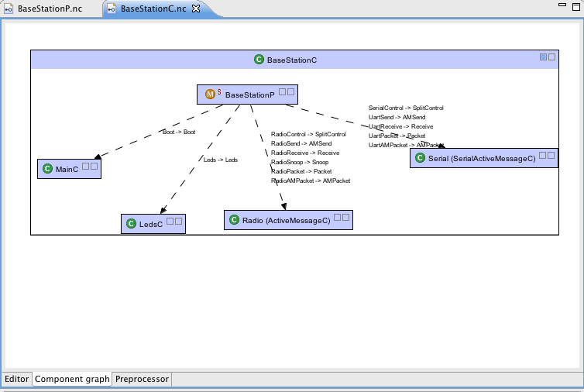Viewport: 584px width, 392px height.
Task: Click the 'SerialControl -> SplitControl' label
Action: click(x=406, y=108)
